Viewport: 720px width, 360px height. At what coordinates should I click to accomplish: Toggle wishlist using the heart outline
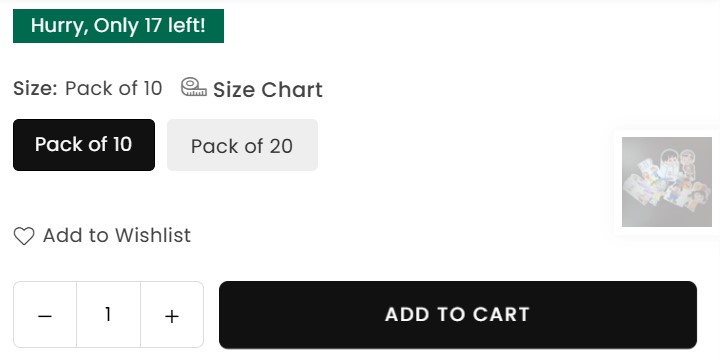24,236
